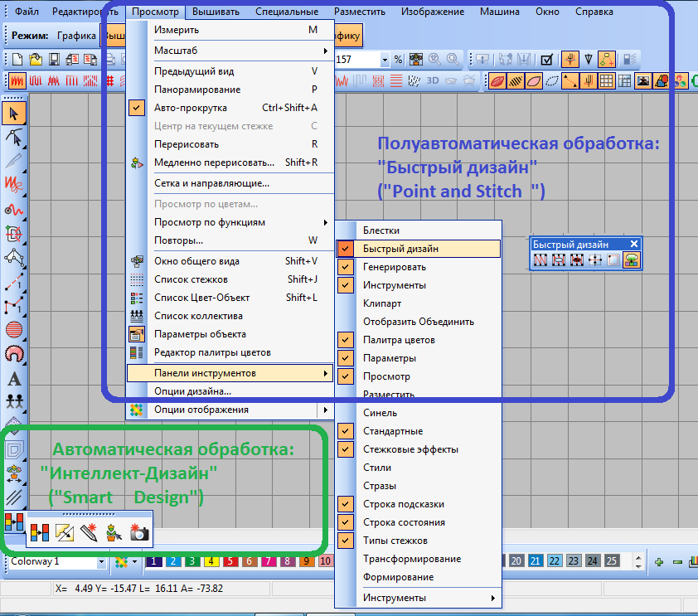698x616 pixels.
Task: Click the pencil icon in Smart Design flyout
Action: [89, 532]
